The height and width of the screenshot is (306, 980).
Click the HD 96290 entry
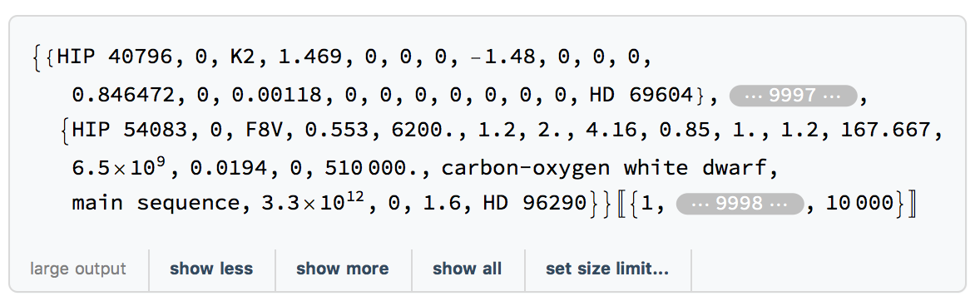coord(535,204)
